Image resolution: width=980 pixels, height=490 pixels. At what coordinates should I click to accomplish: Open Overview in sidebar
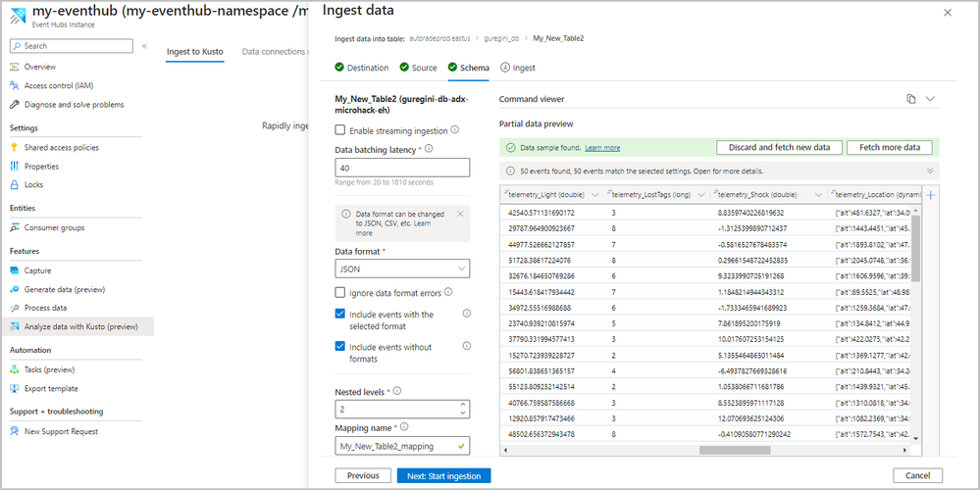[x=40, y=67]
